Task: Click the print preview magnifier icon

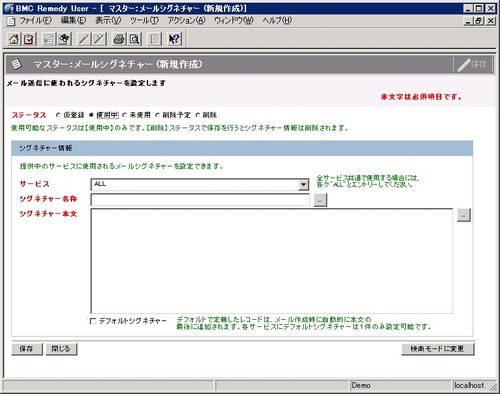Action: [135, 39]
